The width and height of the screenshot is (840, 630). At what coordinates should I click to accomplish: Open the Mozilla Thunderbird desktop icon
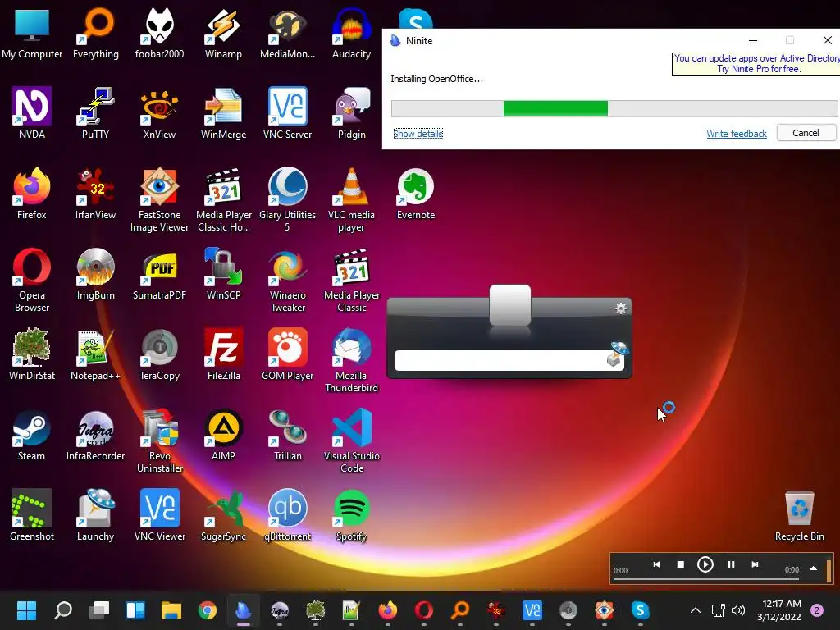[351, 361]
